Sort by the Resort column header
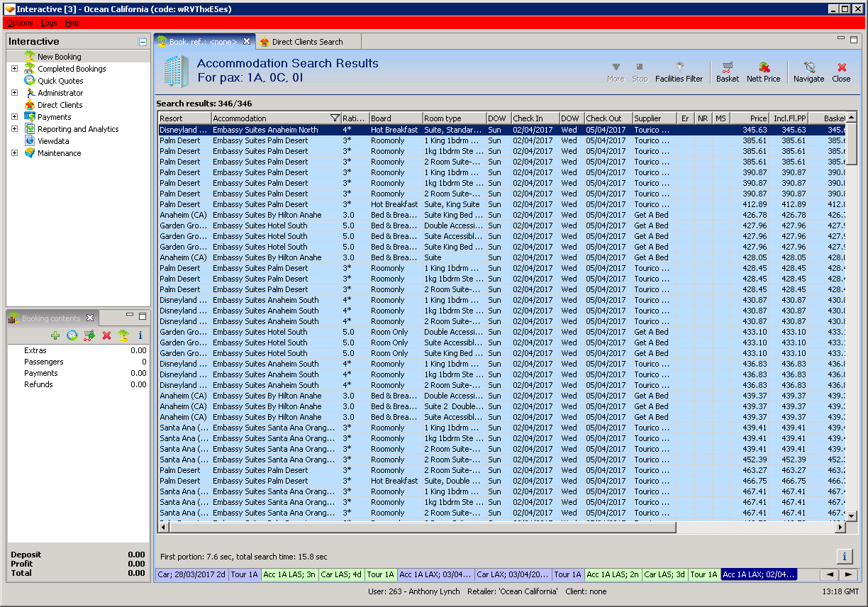This screenshot has width=868, height=607. point(184,118)
